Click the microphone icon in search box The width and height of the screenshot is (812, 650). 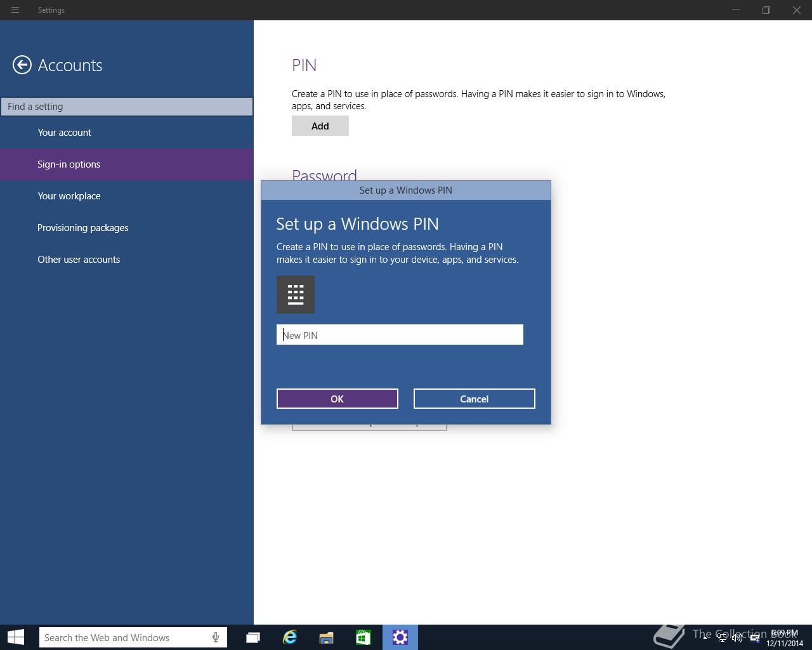pos(216,637)
